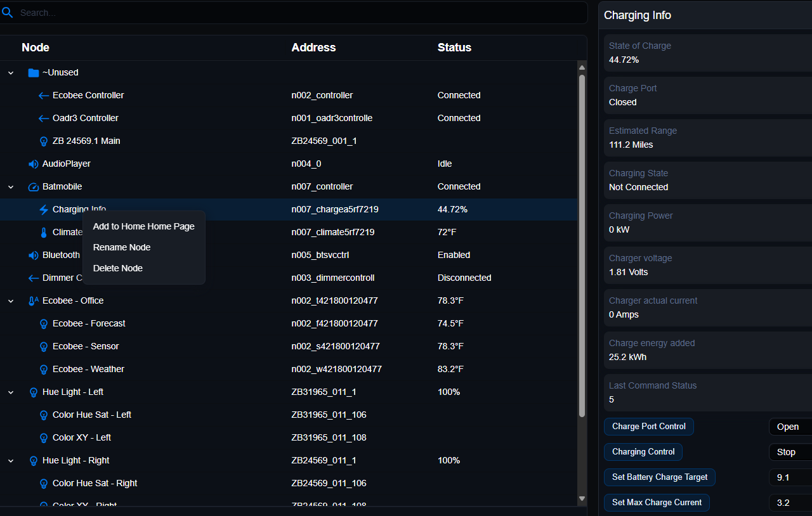Collapse the Hue Light - Left group

pos(10,392)
